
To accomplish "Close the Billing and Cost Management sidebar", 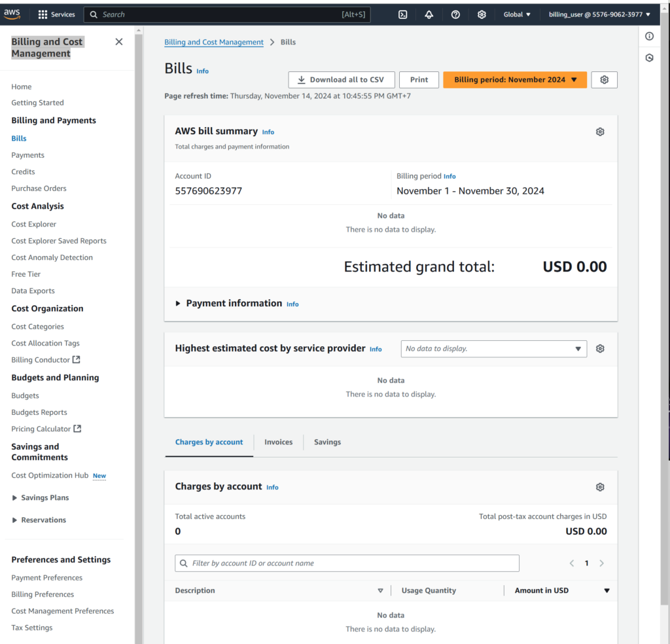I will [x=118, y=42].
